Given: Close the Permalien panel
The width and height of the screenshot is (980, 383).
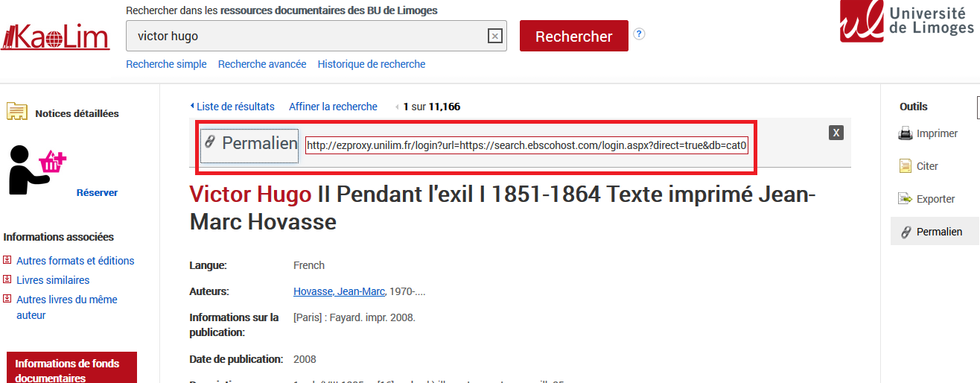Looking at the screenshot, I should click(836, 133).
